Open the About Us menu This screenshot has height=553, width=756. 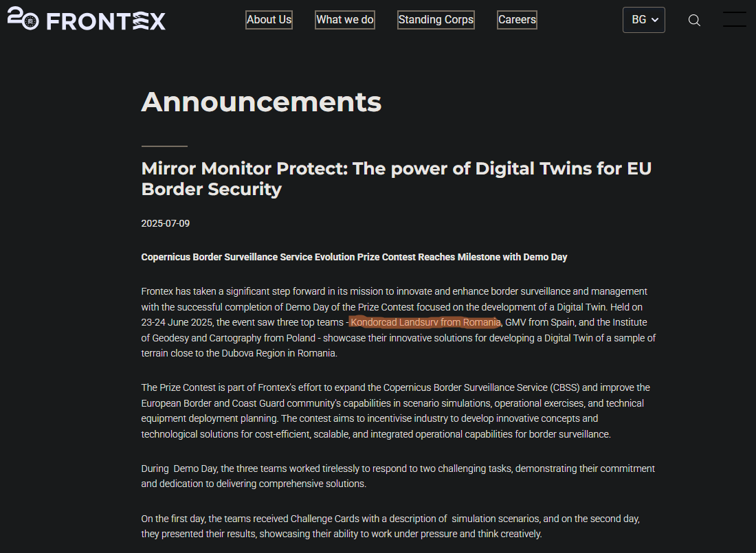pos(269,20)
